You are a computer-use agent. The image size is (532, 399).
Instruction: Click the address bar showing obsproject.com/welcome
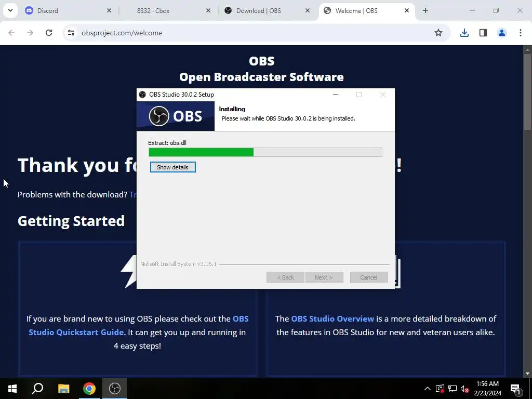257,33
